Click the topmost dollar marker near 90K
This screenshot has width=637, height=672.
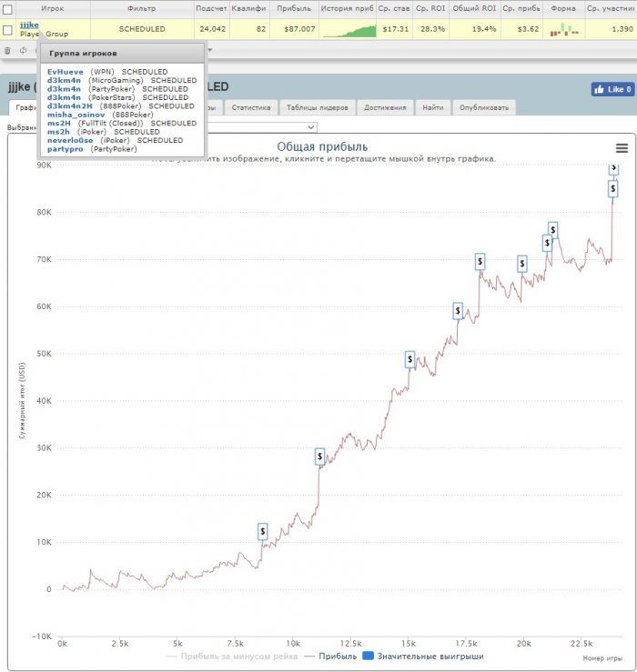(613, 168)
